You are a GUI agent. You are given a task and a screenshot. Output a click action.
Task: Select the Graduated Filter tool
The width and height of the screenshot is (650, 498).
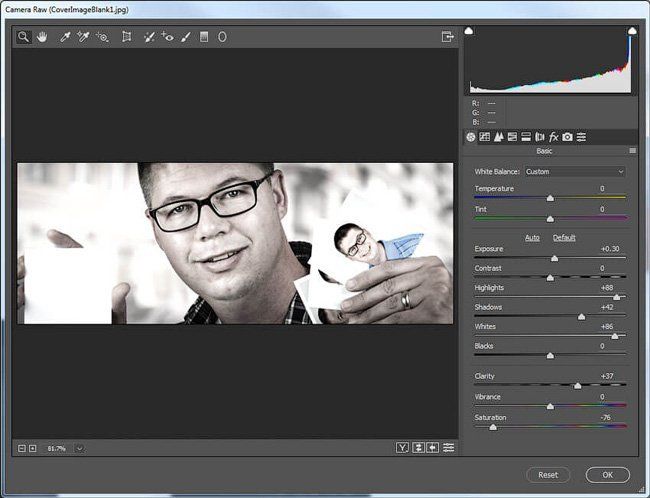click(x=204, y=37)
